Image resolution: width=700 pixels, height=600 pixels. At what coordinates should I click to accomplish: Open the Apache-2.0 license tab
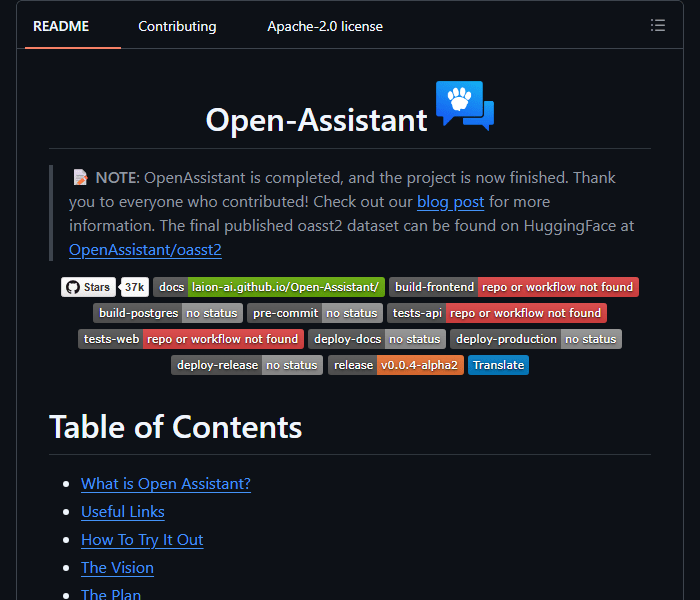click(x=325, y=26)
